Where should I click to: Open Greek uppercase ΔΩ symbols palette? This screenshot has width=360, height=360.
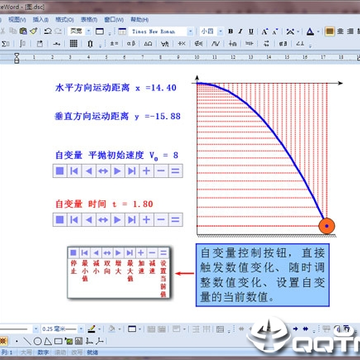[148, 44]
